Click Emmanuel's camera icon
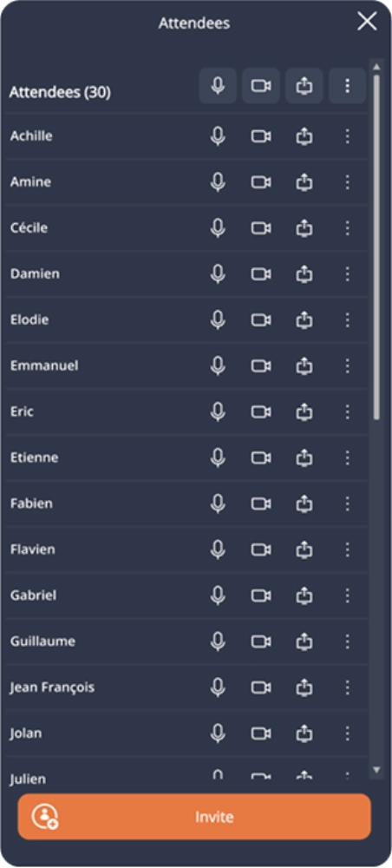The height and width of the screenshot is (868, 392). coord(261,365)
